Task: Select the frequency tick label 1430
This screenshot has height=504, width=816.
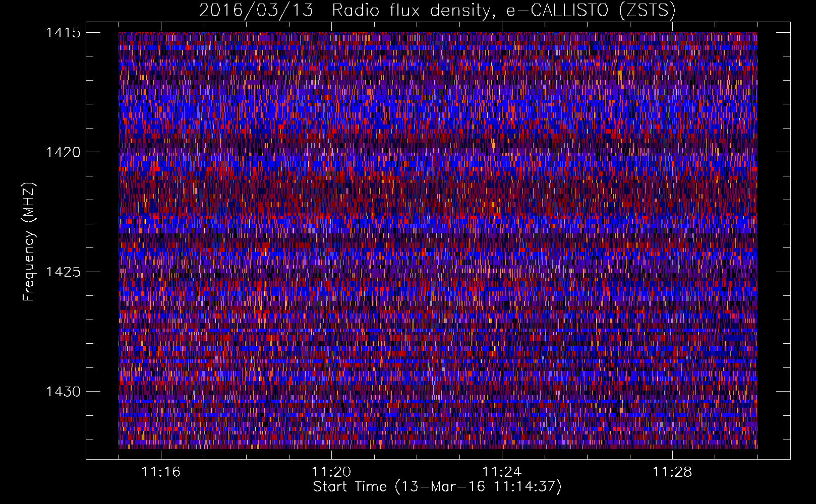Action: (x=63, y=392)
